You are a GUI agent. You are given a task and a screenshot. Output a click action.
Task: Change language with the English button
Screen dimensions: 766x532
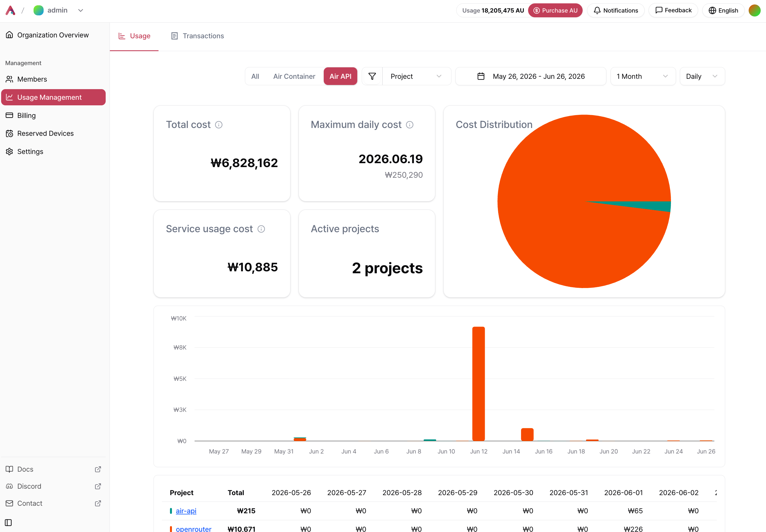(x=723, y=10)
